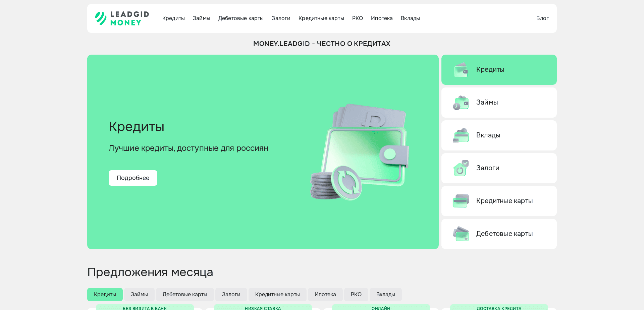Image resolution: width=644 pixels, height=310 pixels.
Task: Click the stacked cards icon beside Вклады
Action: (461, 135)
